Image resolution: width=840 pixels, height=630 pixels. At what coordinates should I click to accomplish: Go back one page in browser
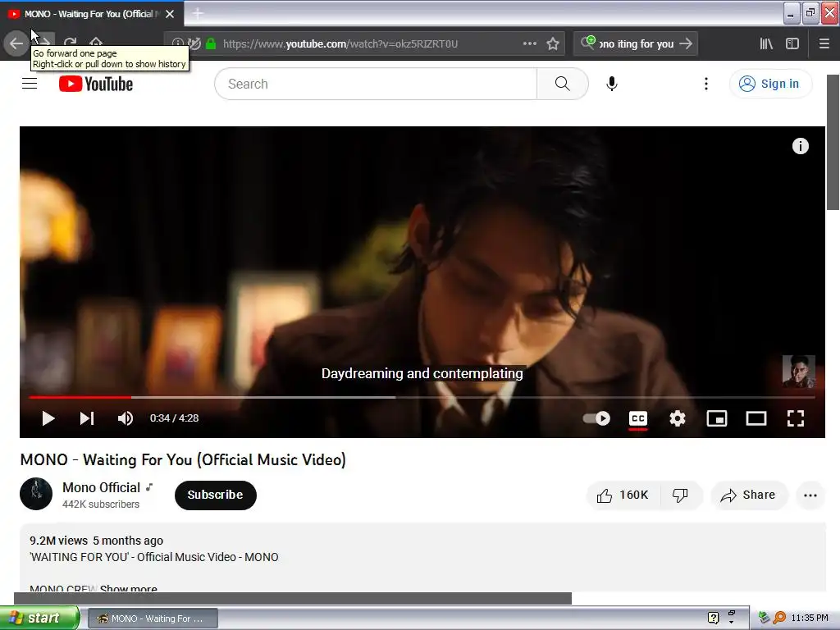click(16, 43)
